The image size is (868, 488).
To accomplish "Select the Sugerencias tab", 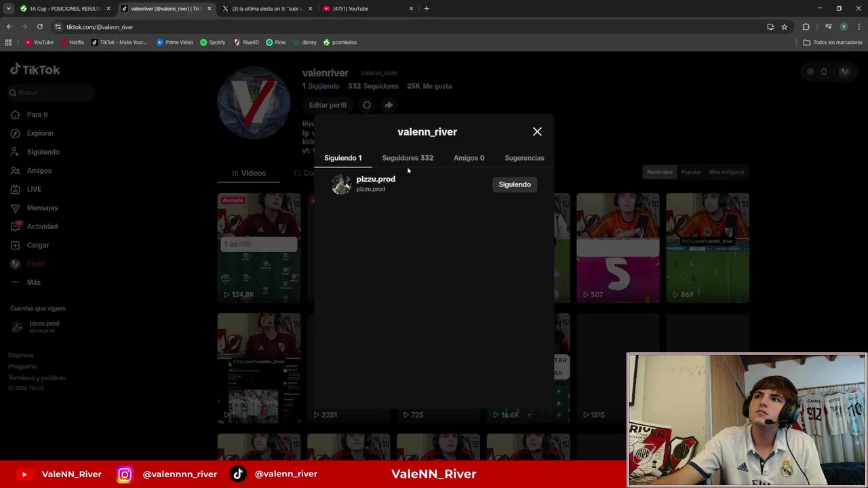I will point(524,158).
